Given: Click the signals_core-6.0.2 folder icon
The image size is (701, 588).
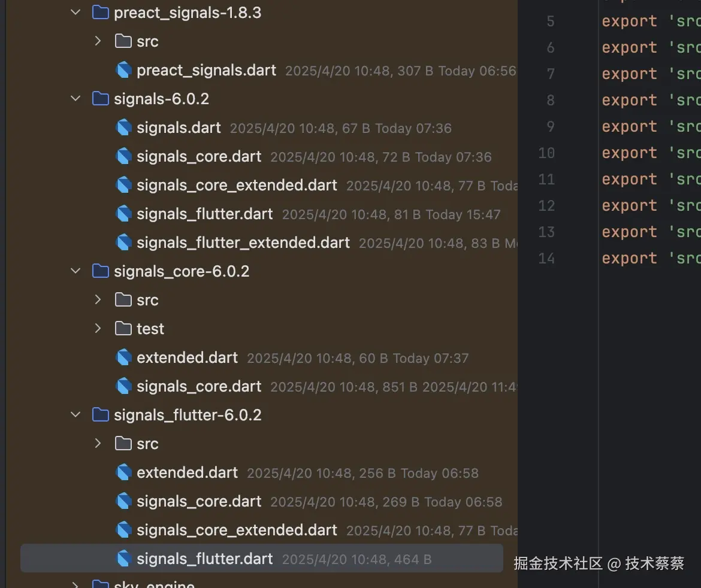Looking at the screenshot, I should pos(101,271).
